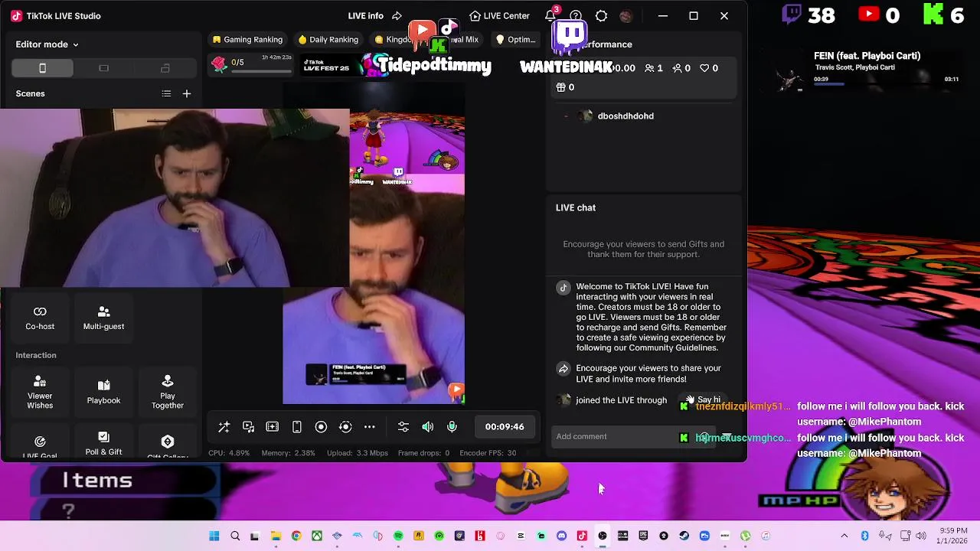
Task: Open Windows taskbar search
Action: (x=235, y=536)
